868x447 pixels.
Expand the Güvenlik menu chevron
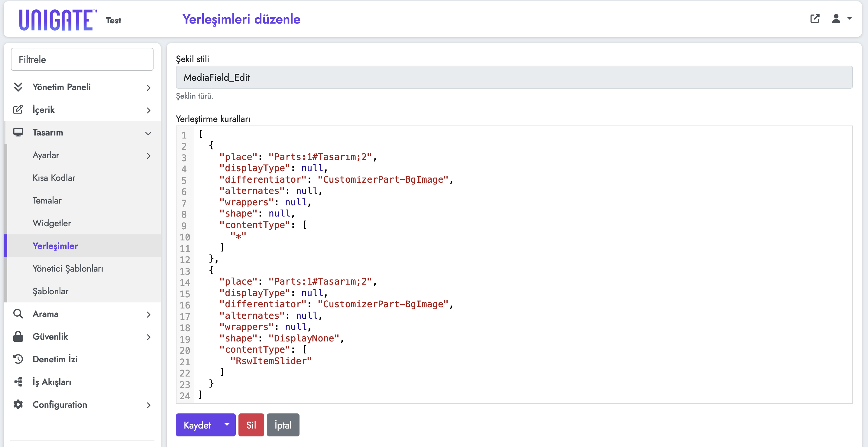click(149, 337)
